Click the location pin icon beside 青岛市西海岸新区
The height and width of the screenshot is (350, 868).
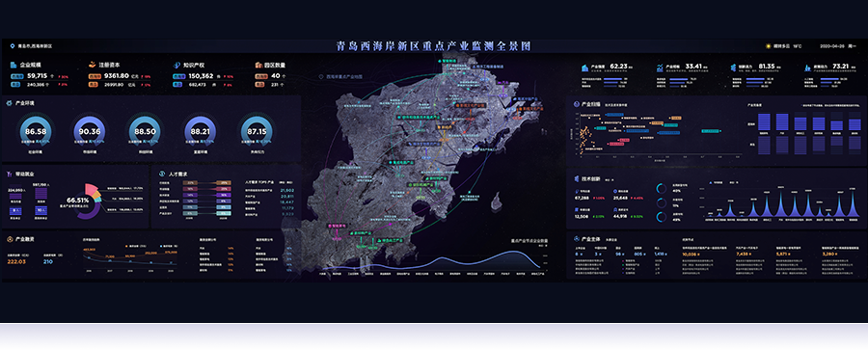pyautogui.click(x=13, y=46)
